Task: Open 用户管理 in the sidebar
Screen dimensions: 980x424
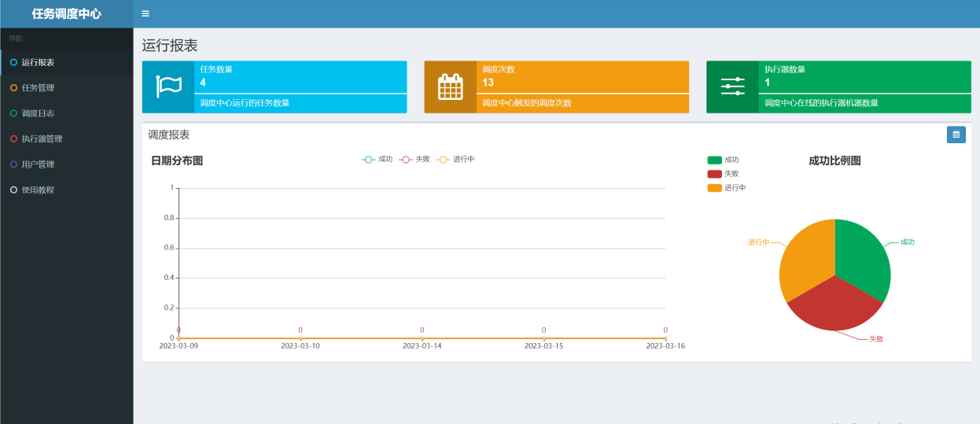Action: [67, 164]
